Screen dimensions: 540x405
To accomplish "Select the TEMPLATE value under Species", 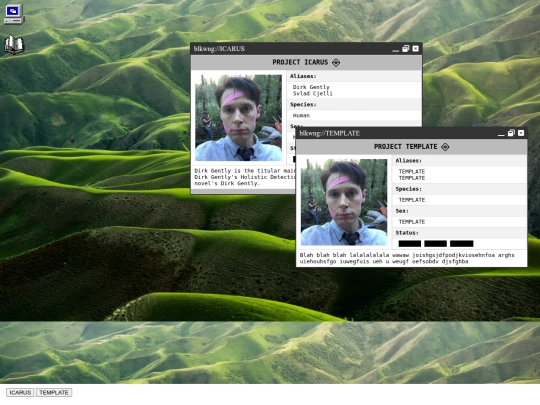I will (412, 200).
